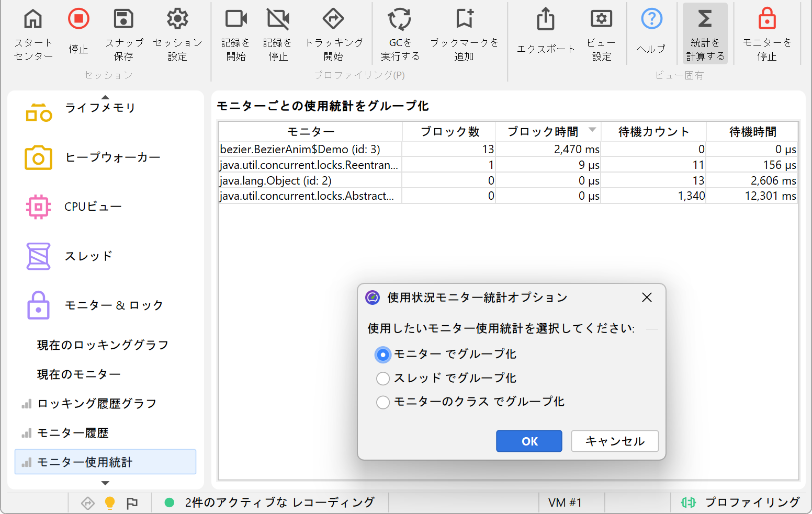Click the Save Snapshot disk icon
The width and height of the screenshot is (812, 514).
pyautogui.click(x=123, y=19)
